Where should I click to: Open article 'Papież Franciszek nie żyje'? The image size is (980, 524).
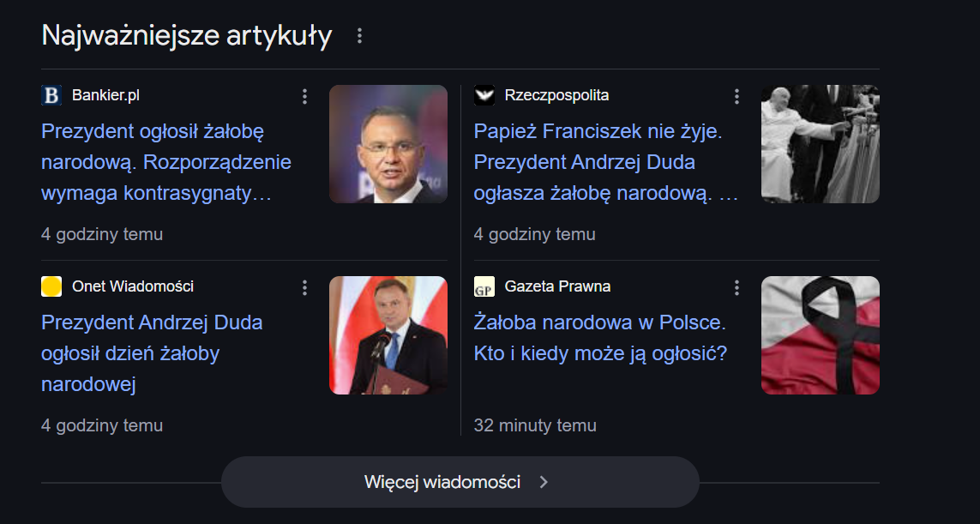600,132
